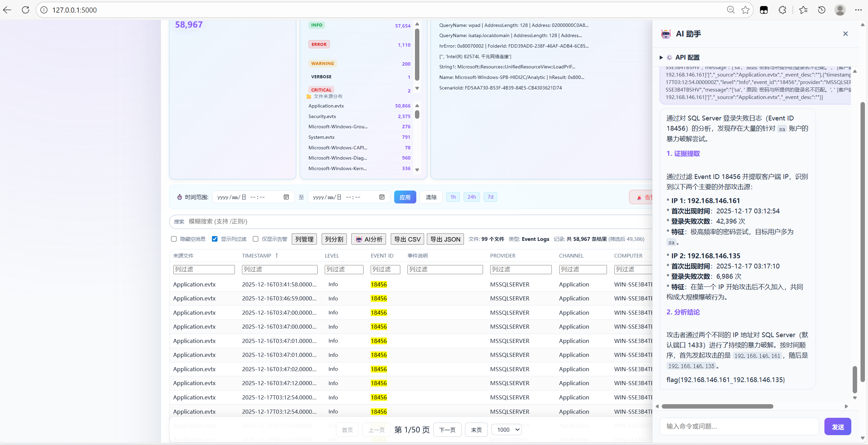Click the zoom magnifier icon in address bar
This screenshot has width=868, height=445.
pyautogui.click(x=730, y=10)
